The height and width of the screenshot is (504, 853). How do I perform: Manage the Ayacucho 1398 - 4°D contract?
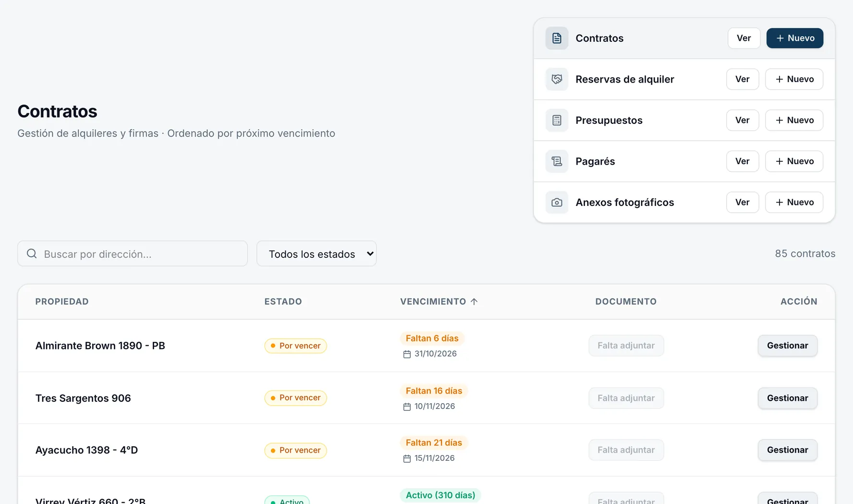pos(788,450)
